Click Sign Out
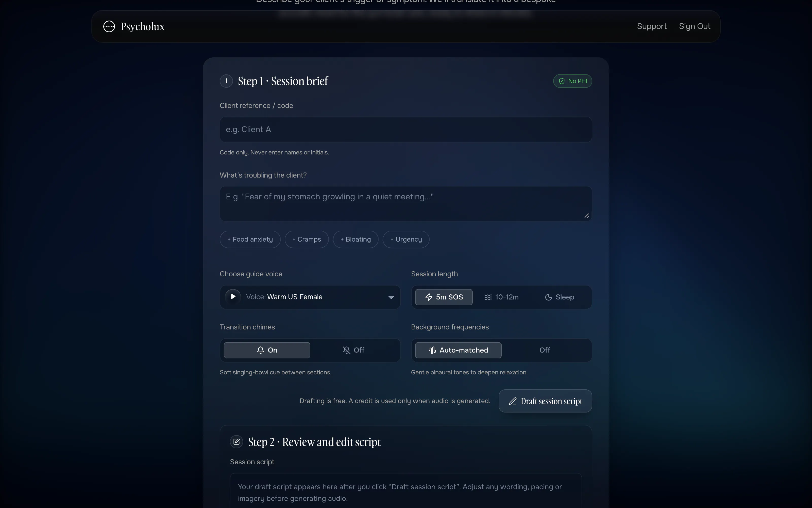The image size is (812, 508). [x=695, y=26]
